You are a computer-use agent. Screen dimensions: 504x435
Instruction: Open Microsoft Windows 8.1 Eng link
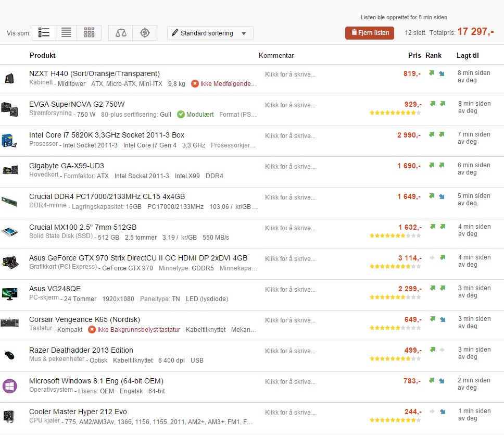(96, 381)
